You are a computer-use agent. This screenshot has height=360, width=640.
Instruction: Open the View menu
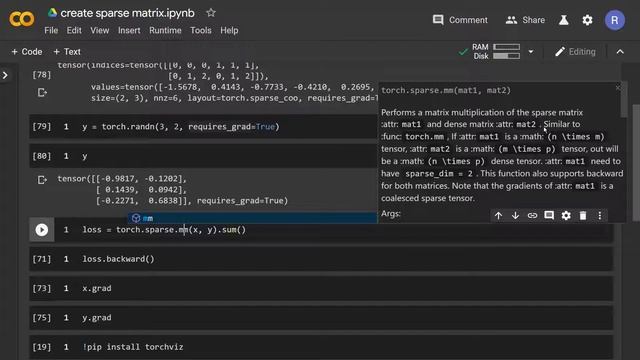[x=100, y=31]
